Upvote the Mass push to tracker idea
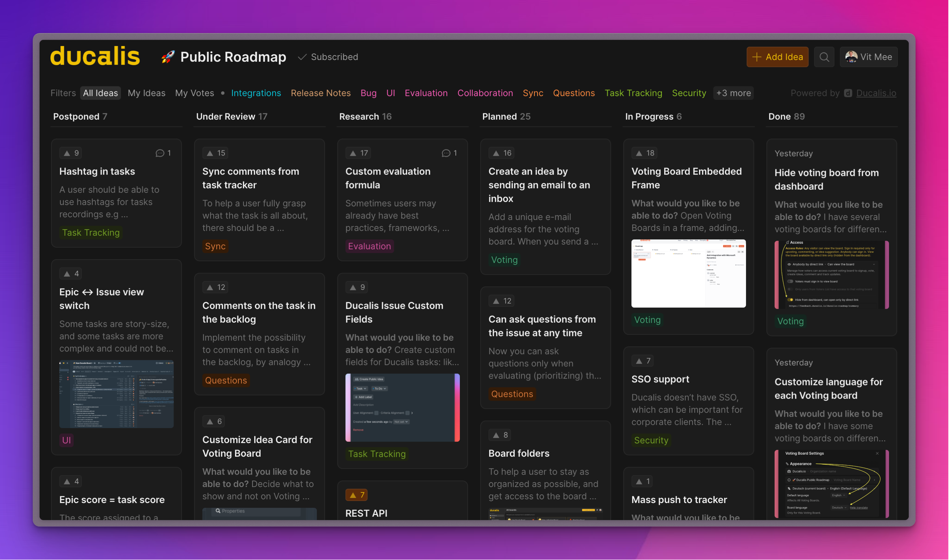Image resolution: width=949 pixels, height=560 pixels. pyautogui.click(x=643, y=481)
